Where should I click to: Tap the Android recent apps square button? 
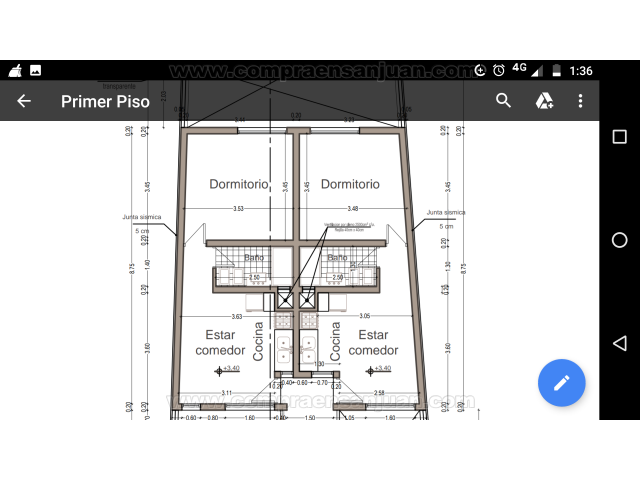(x=619, y=136)
